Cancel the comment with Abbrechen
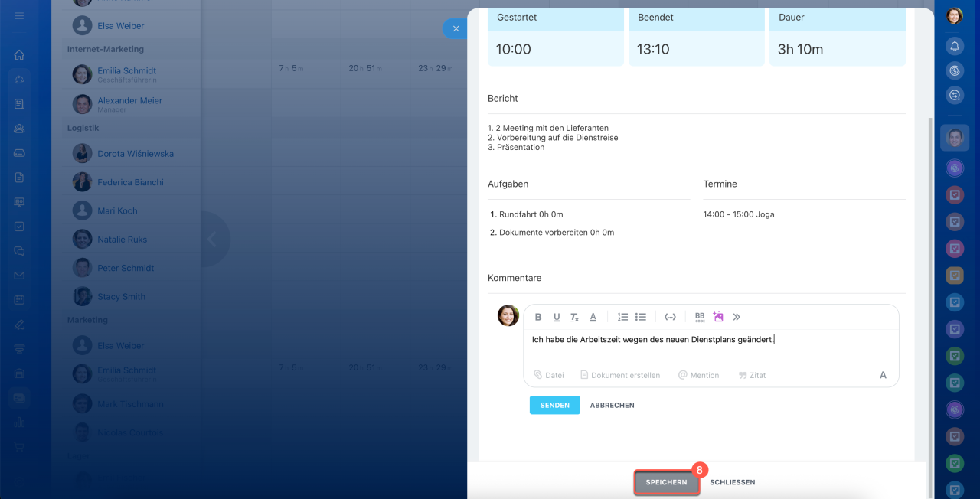This screenshot has width=980, height=499. click(x=612, y=405)
